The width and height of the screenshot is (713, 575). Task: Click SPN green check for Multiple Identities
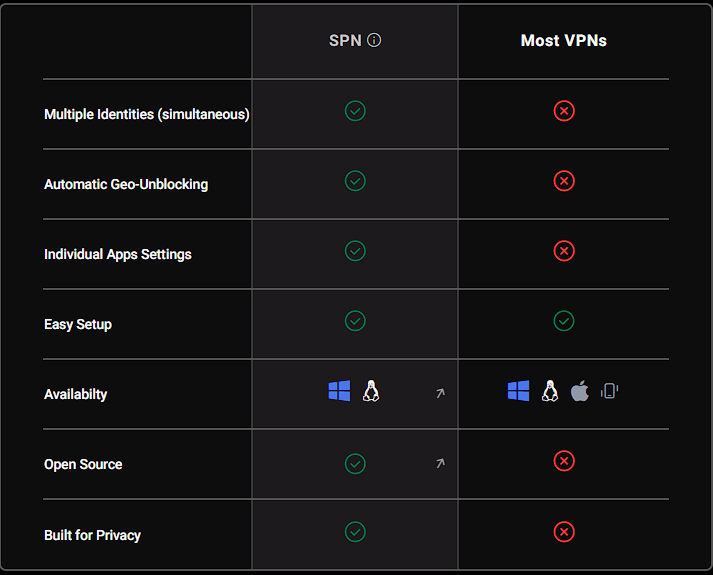click(355, 111)
